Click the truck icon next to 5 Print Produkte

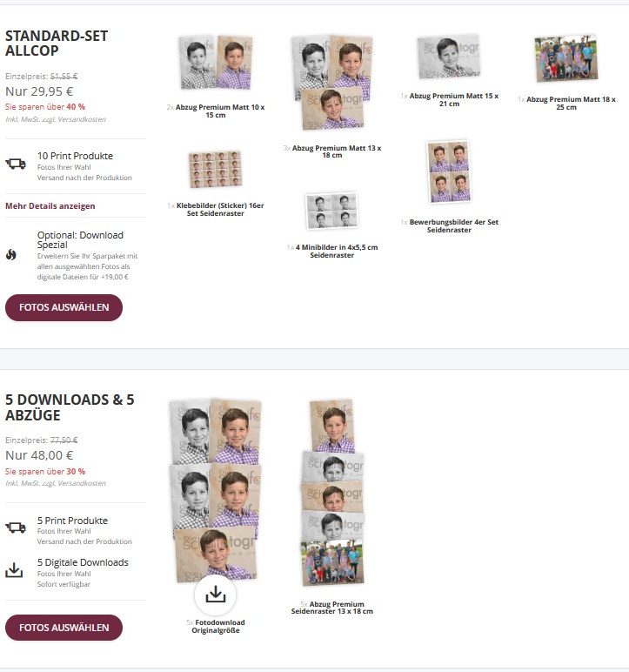(x=16, y=528)
